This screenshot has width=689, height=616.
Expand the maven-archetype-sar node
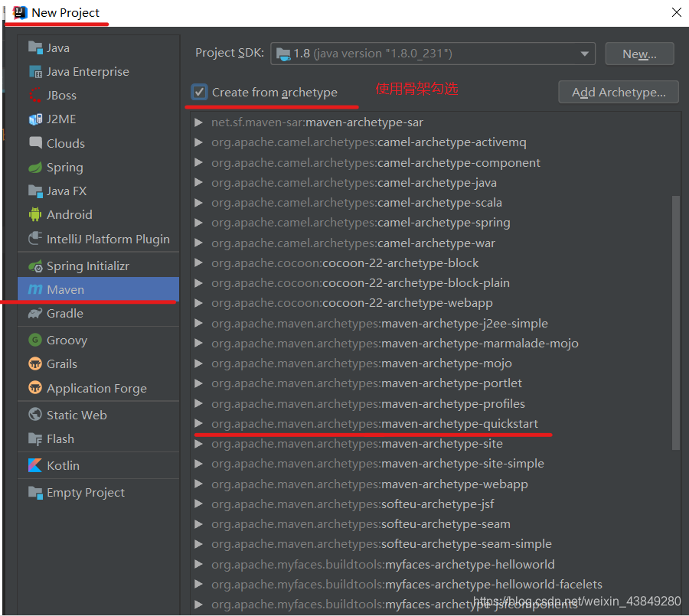click(x=198, y=122)
